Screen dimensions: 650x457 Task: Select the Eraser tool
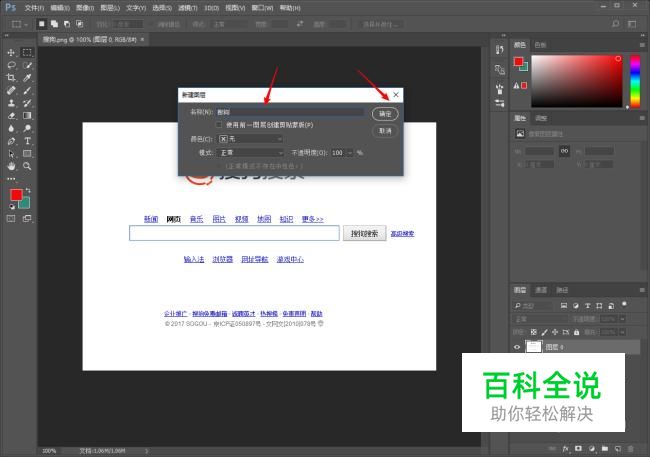pos(11,116)
